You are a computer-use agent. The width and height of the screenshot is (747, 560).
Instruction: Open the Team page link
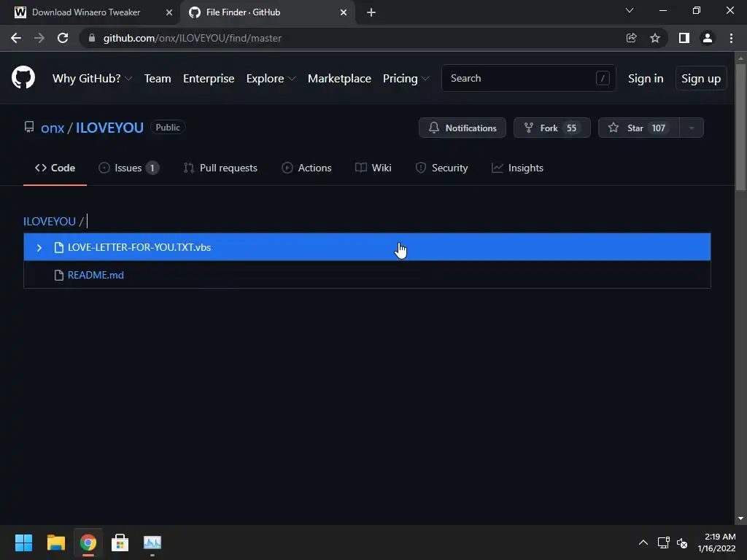tap(158, 79)
